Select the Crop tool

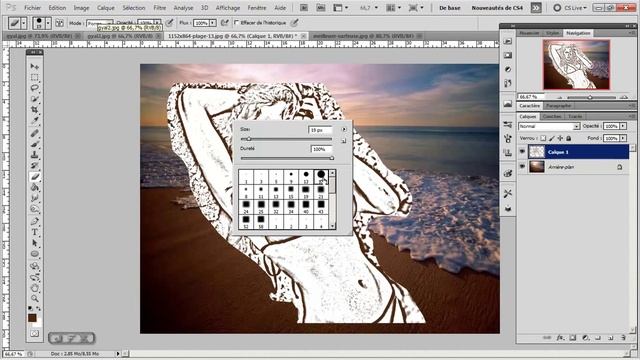click(35, 110)
